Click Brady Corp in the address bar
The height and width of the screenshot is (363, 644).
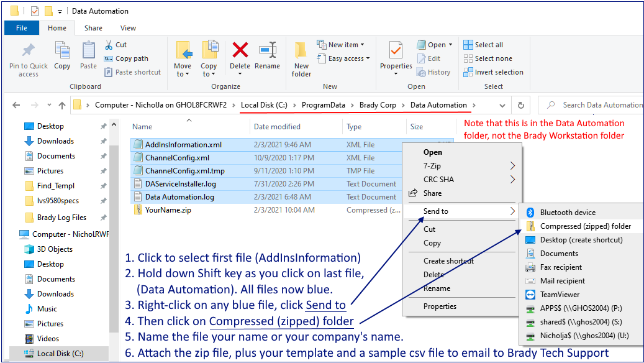pos(378,105)
